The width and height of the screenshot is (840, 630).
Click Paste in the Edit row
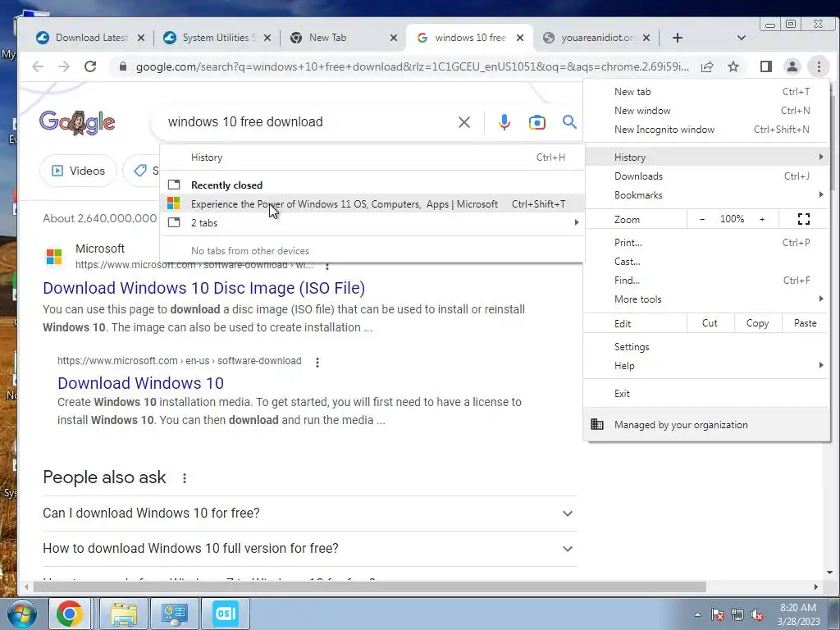pos(805,323)
